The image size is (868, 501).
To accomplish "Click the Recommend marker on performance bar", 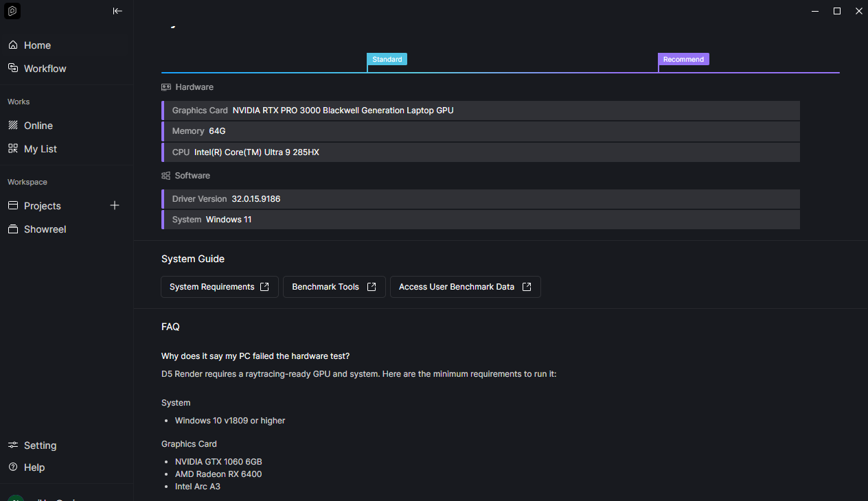I will (683, 60).
